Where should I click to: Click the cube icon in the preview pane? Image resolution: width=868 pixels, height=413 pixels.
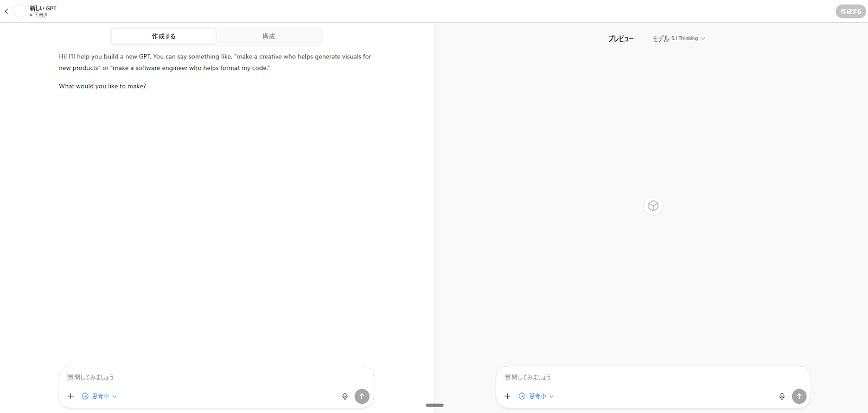pyautogui.click(x=653, y=206)
